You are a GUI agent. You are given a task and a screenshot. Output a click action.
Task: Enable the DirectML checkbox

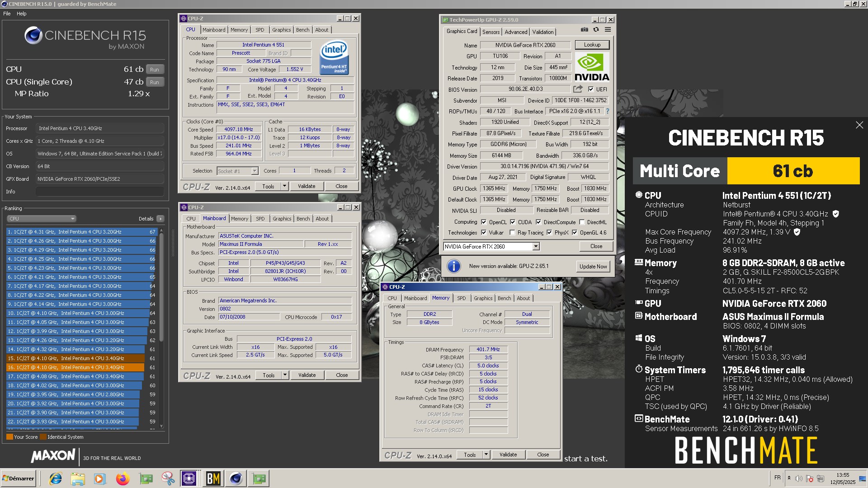(582, 222)
